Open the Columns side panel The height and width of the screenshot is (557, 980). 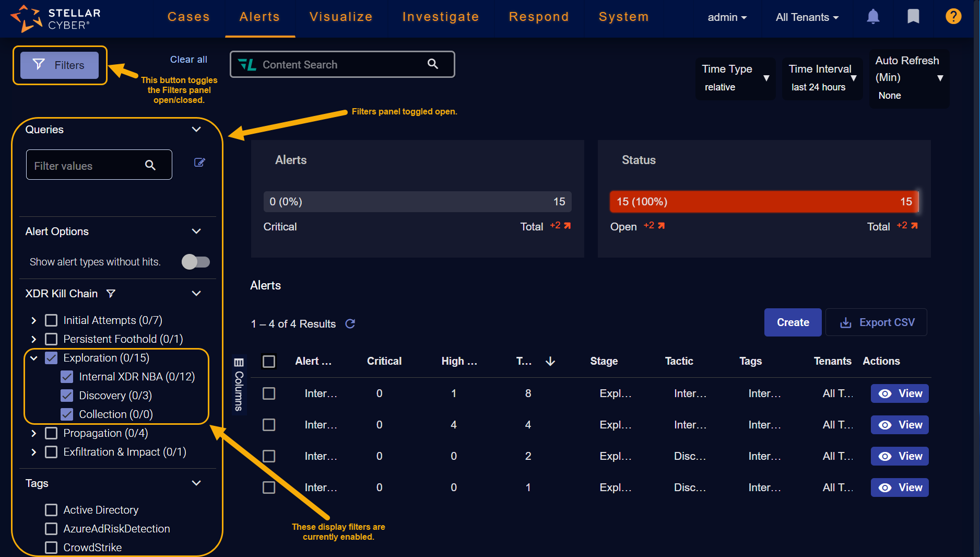coord(239,385)
